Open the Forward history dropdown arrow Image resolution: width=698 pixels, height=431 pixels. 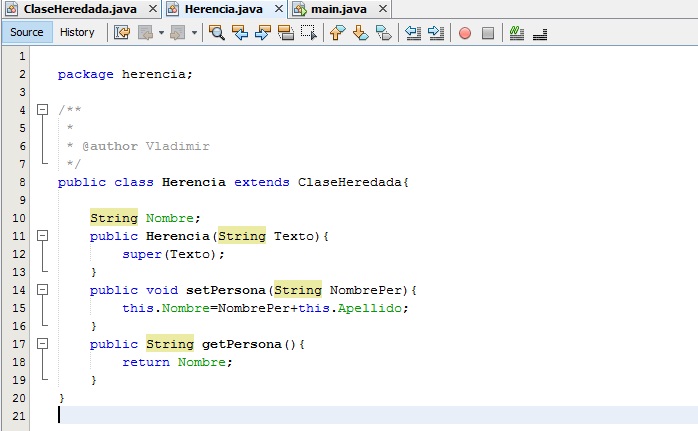tap(194, 33)
